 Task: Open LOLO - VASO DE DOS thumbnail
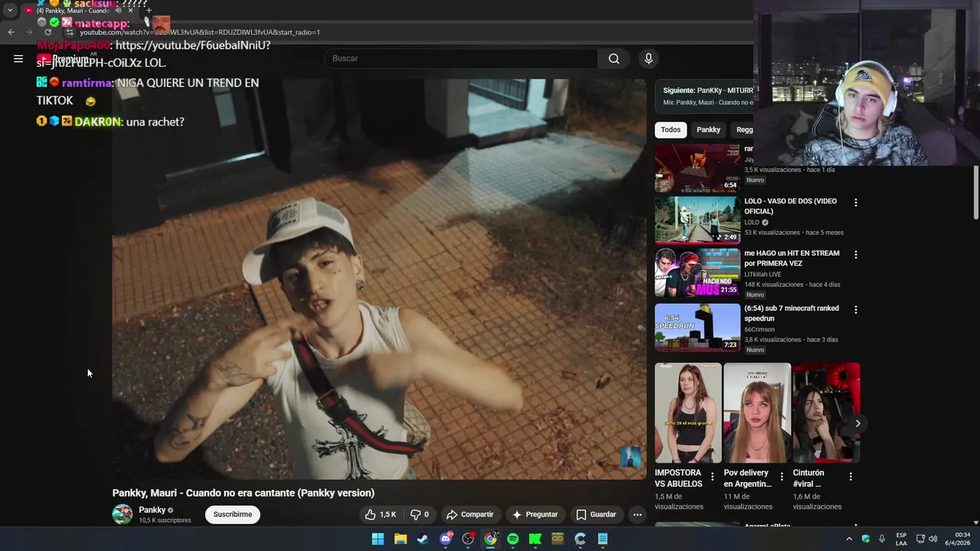click(697, 220)
